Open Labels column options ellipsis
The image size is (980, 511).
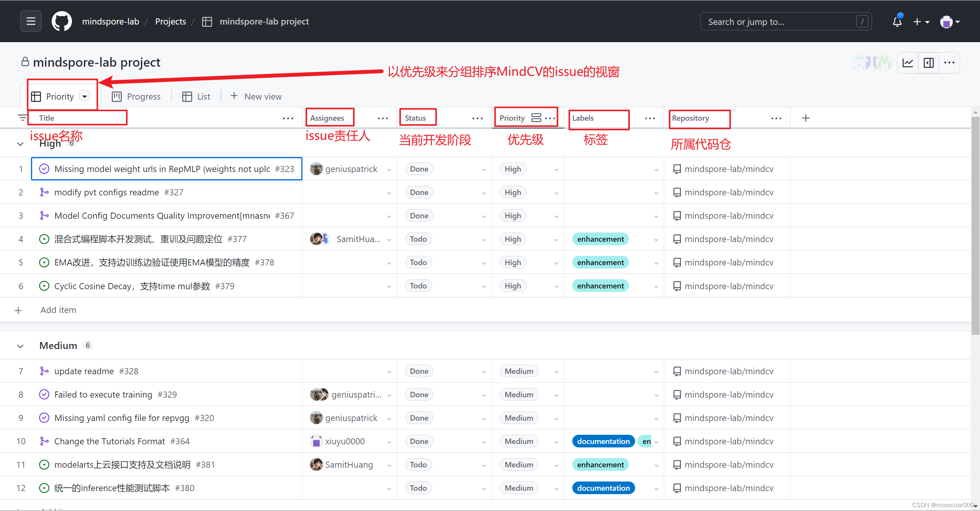650,118
